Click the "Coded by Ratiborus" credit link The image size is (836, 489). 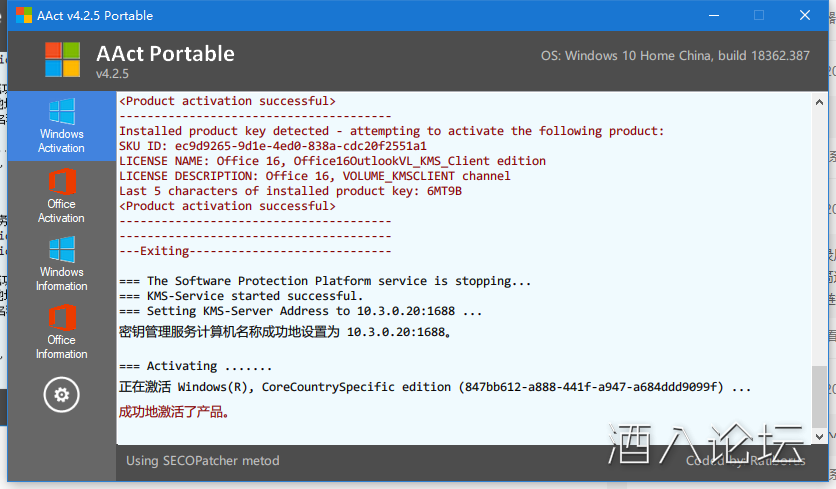pos(745,461)
